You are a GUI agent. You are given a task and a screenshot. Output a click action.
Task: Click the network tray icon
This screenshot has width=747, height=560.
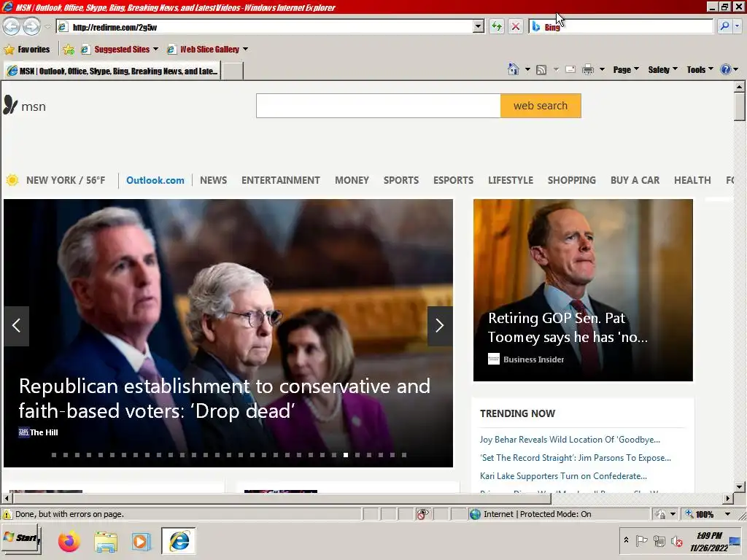659,541
